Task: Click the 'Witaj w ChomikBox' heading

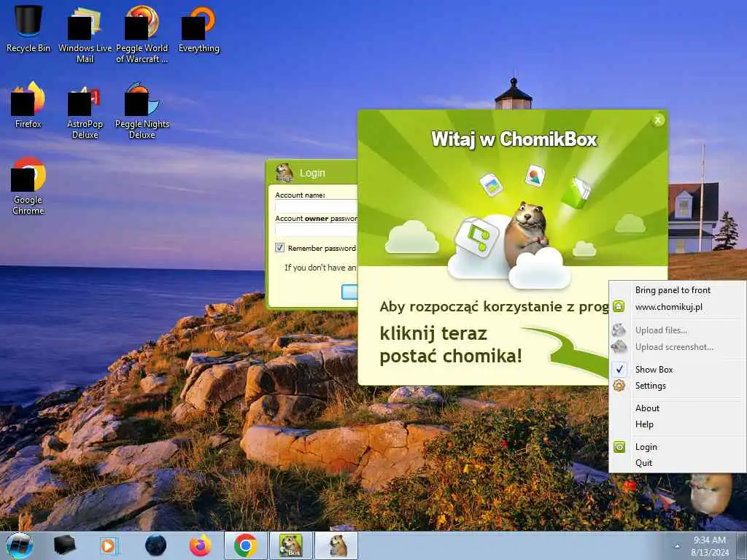Action: (514, 139)
